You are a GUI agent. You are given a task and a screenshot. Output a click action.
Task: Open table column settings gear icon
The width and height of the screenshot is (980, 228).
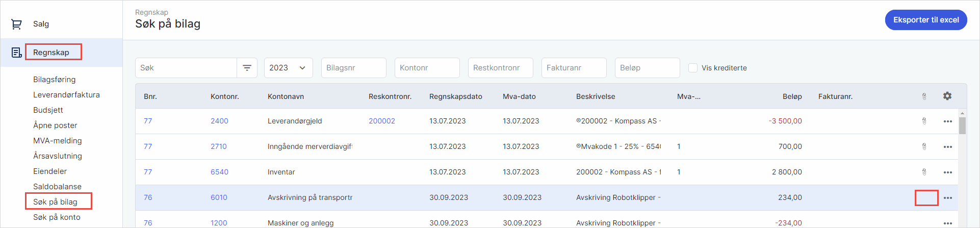pyautogui.click(x=947, y=96)
